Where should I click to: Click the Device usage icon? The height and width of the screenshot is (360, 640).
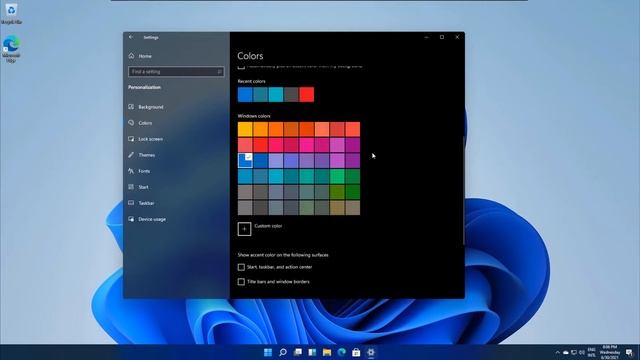point(131,219)
